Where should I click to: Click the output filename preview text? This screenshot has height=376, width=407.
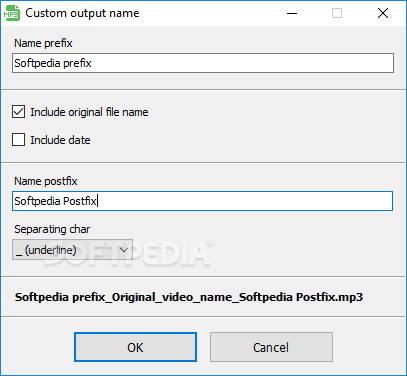[x=189, y=297]
